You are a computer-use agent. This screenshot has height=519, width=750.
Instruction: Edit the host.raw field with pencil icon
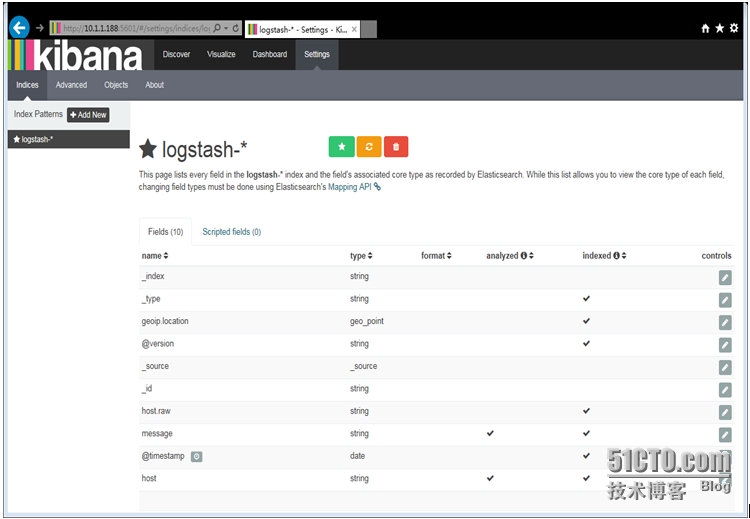pos(725,412)
